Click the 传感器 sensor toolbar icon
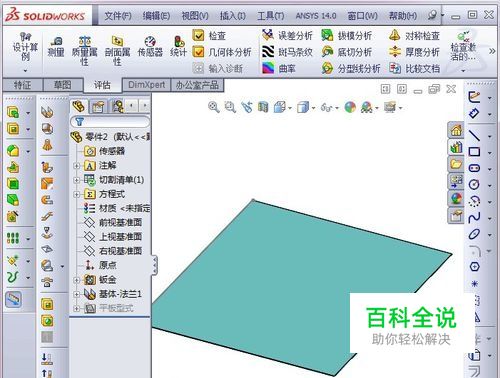 coord(150,47)
